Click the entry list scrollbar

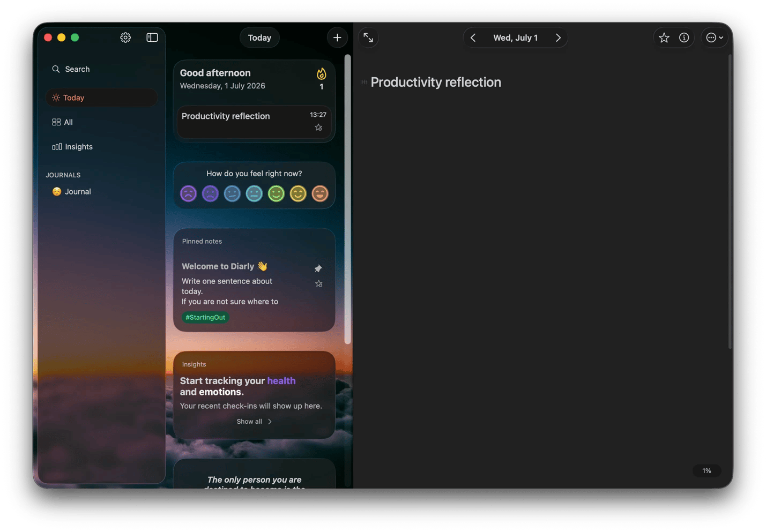[347, 199]
